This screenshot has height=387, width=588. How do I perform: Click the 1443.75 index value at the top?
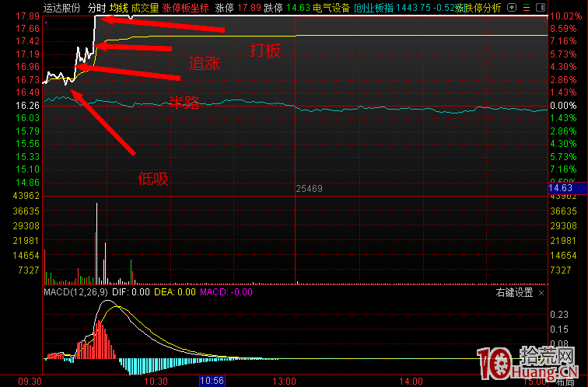[x=412, y=8]
